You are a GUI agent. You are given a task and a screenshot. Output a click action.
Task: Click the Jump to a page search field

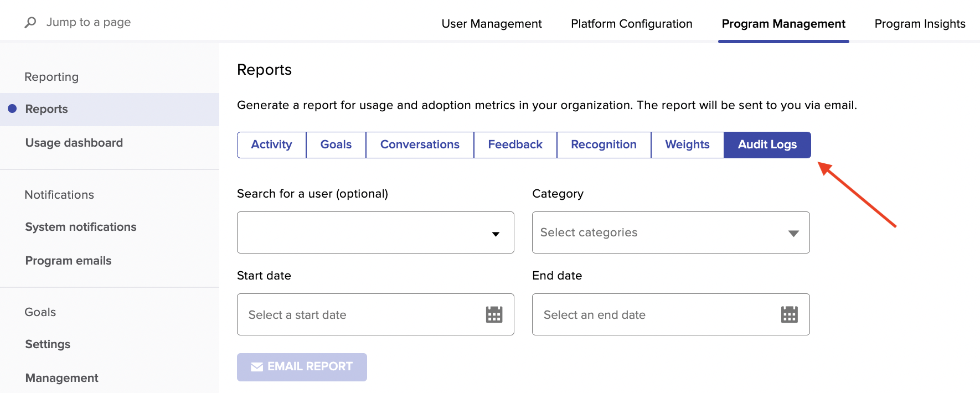pyautogui.click(x=89, y=22)
